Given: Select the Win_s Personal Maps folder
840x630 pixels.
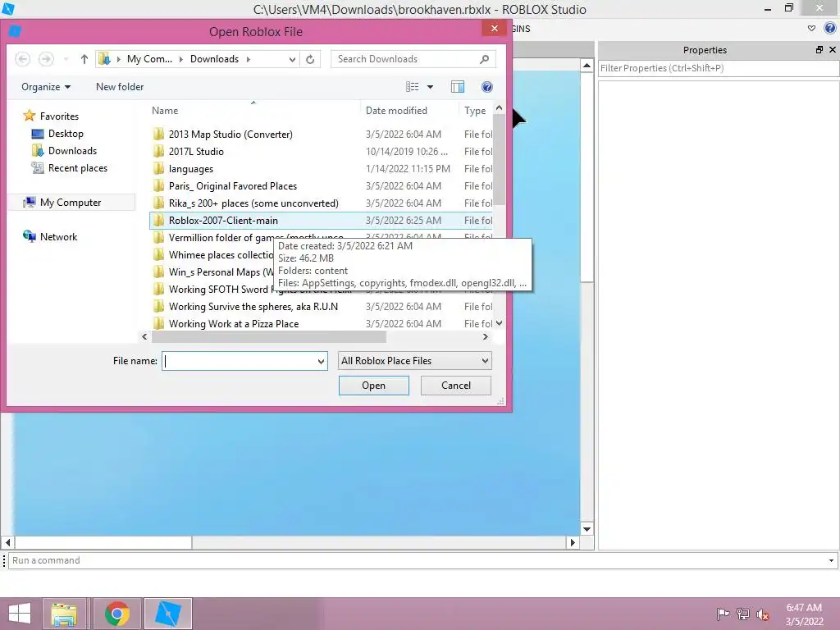Looking at the screenshot, I should (212, 272).
